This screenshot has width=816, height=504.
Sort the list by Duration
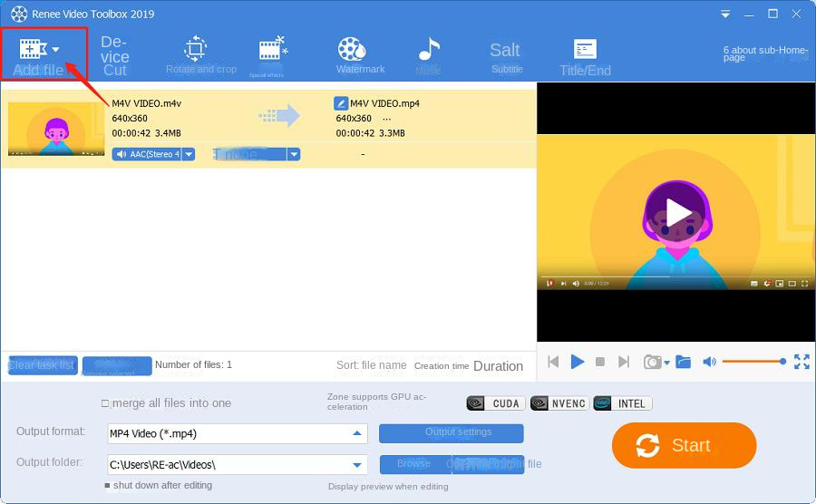coord(498,366)
